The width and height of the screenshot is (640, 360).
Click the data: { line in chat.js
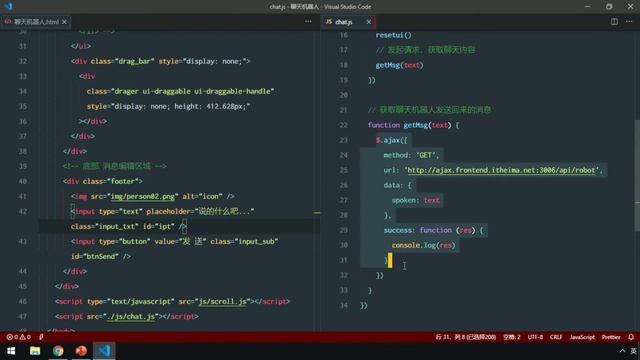point(398,185)
